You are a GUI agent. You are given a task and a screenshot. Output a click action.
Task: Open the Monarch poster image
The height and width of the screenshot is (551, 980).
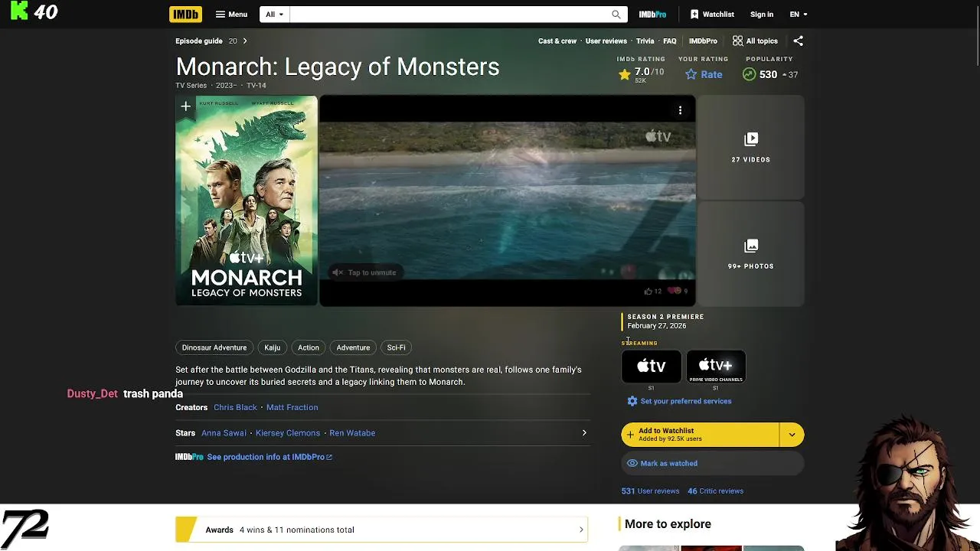tap(247, 201)
